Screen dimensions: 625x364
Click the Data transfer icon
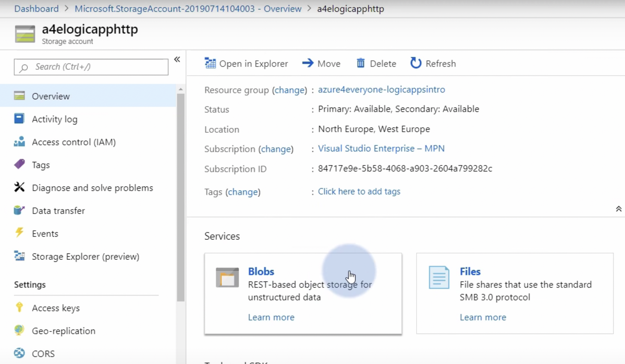19,210
